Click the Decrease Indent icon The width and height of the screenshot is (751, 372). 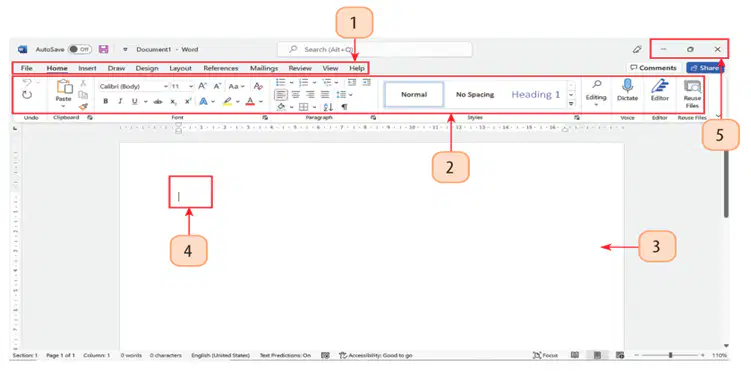pyautogui.click(x=352, y=82)
